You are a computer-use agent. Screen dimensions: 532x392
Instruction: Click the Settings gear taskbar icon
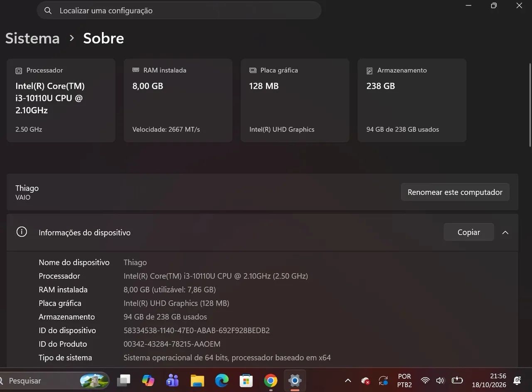295,380
